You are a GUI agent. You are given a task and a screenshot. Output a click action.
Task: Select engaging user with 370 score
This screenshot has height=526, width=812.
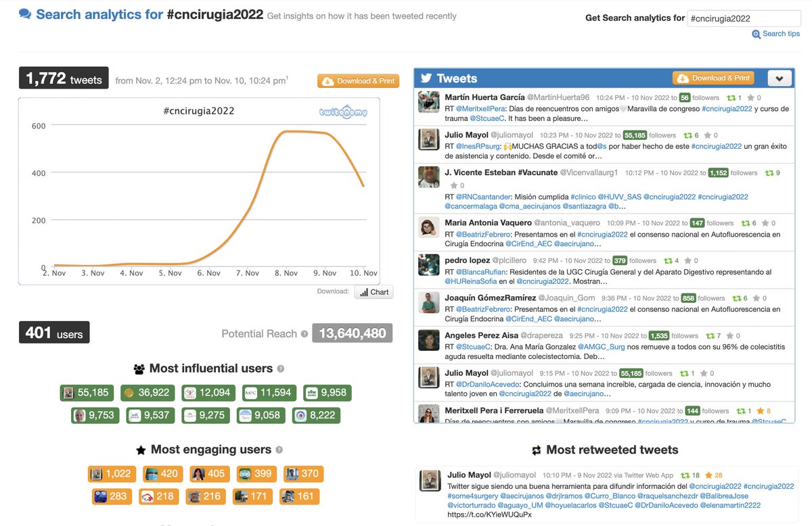coord(303,474)
